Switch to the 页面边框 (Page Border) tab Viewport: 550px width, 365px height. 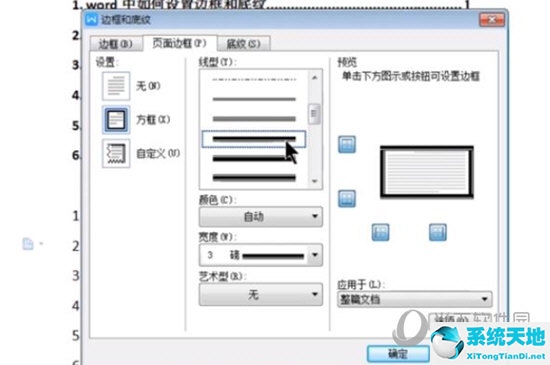[180, 43]
